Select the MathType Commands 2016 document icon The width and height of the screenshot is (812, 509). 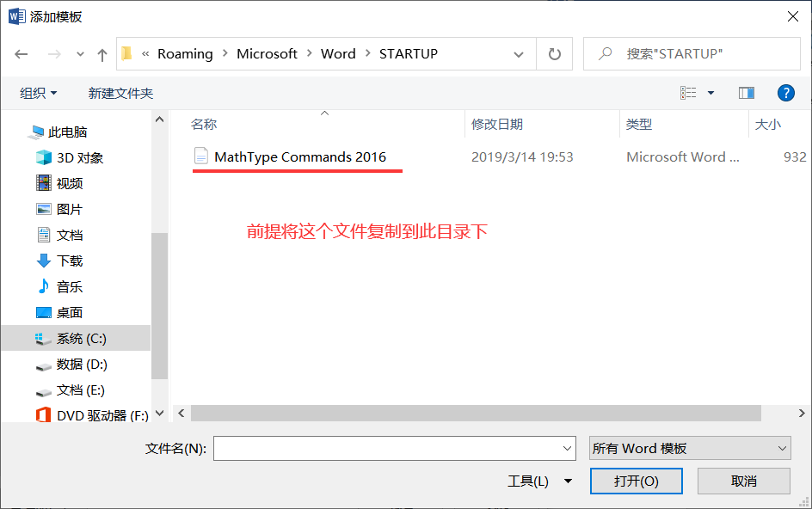tap(202, 156)
